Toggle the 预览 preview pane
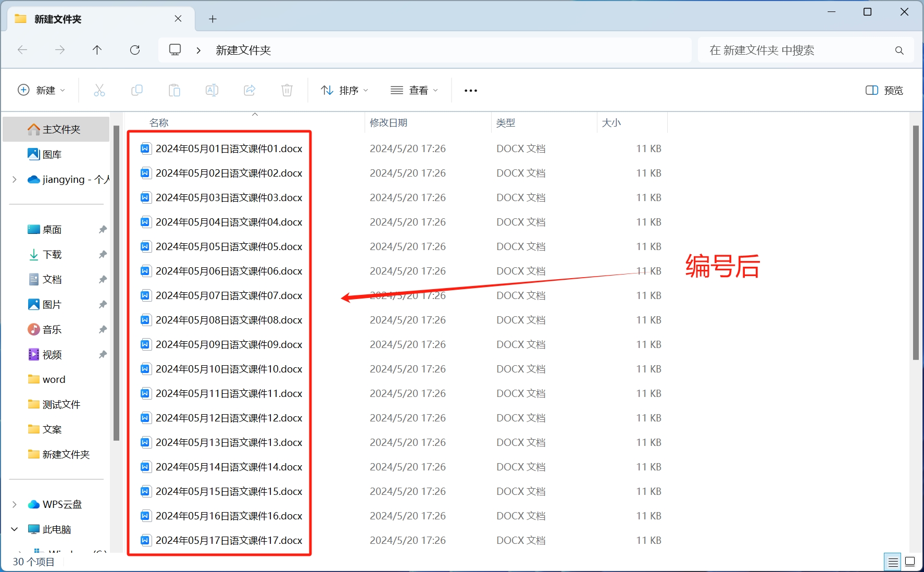 click(883, 90)
